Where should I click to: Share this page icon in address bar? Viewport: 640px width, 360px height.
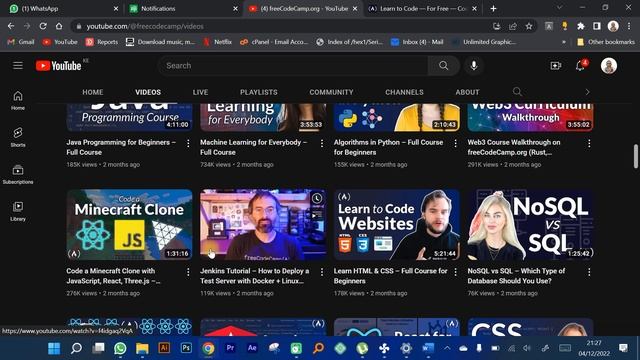[513, 26]
